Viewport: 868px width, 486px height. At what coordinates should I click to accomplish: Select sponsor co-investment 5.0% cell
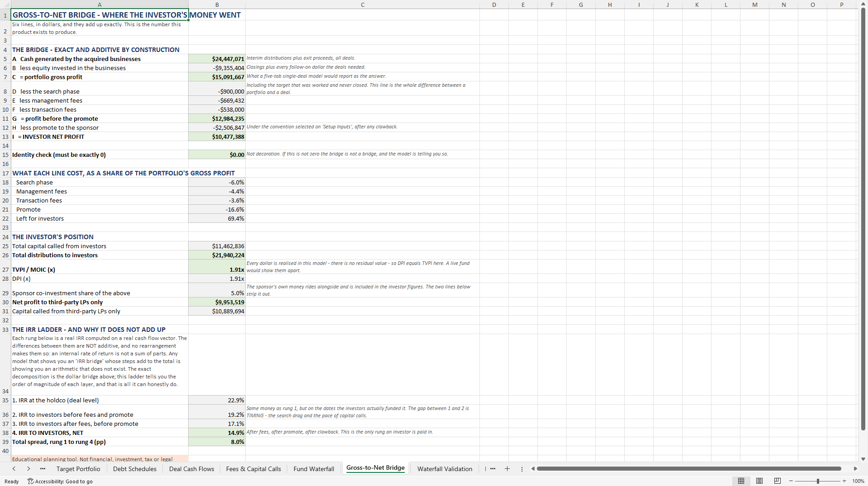(217, 290)
